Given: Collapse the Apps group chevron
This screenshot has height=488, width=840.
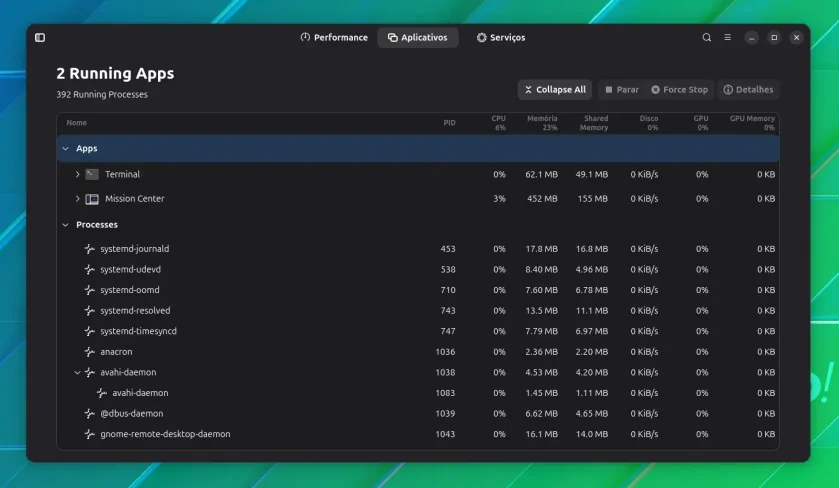Looking at the screenshot, I should point(65,148).
